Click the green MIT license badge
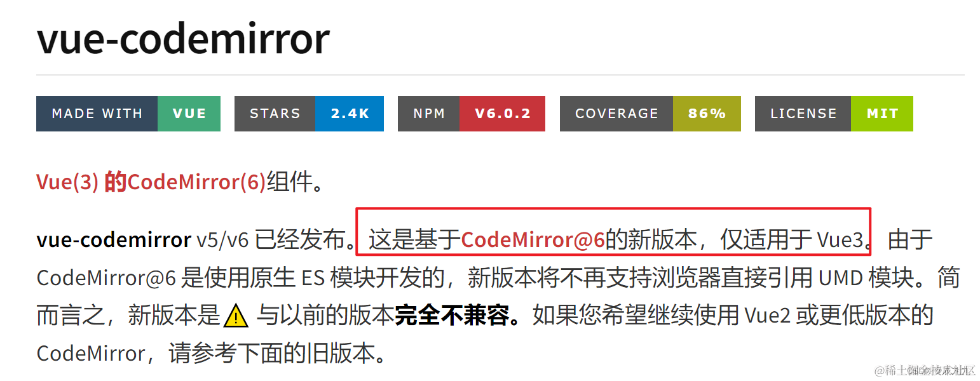Viewport: 980px width, 381px height. tap(882, 114)
